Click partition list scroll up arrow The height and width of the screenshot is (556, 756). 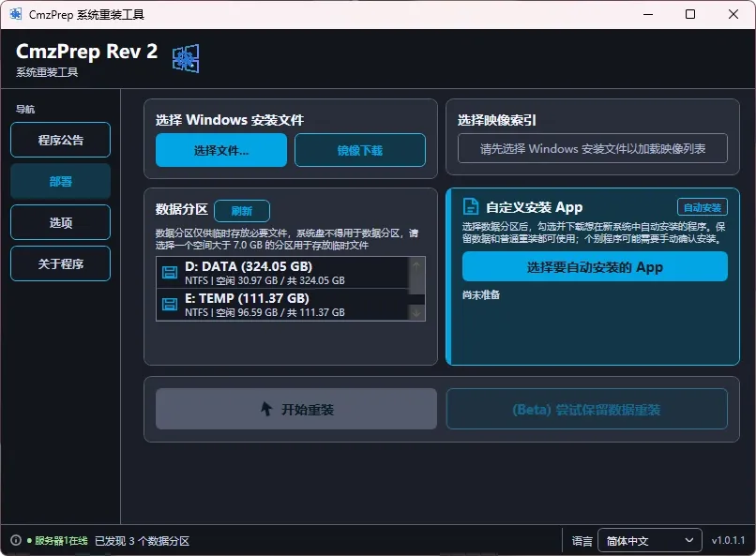(x=416, y=265)
